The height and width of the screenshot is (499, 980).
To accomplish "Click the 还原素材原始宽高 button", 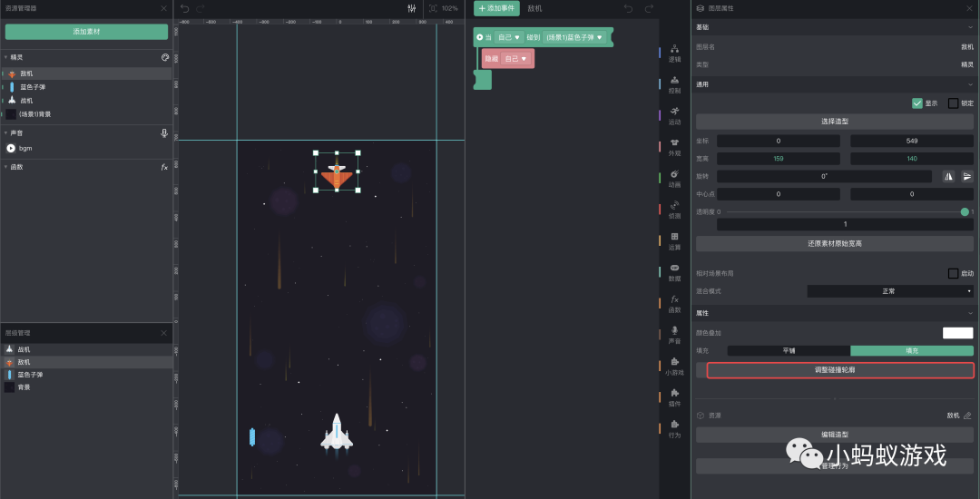I will (x=835, y=243).
